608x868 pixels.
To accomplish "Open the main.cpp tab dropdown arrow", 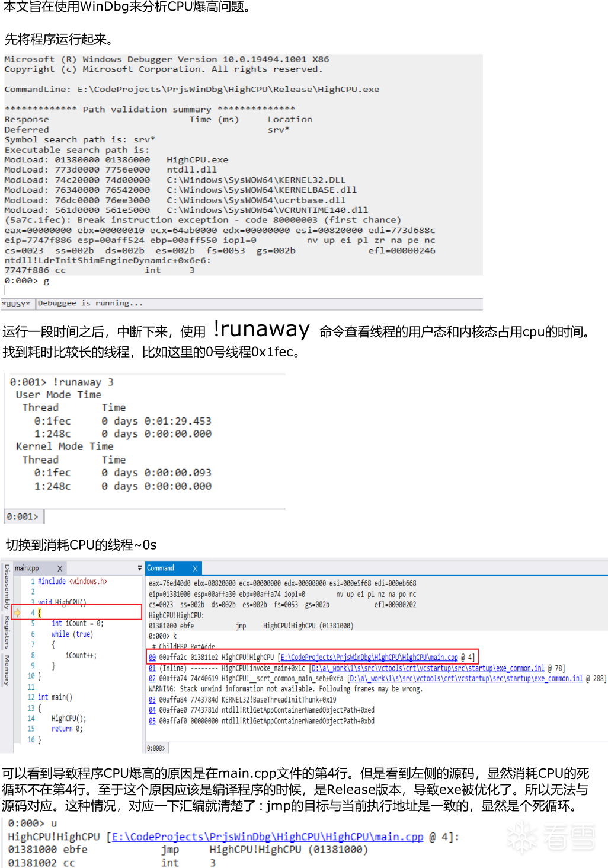I will (x=140, y=568).
